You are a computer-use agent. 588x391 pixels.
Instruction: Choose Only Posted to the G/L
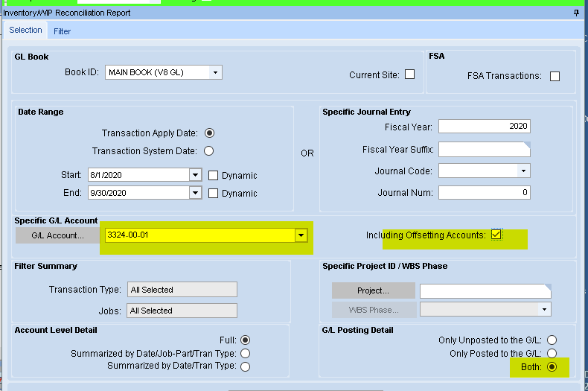(x=552, y=354)
